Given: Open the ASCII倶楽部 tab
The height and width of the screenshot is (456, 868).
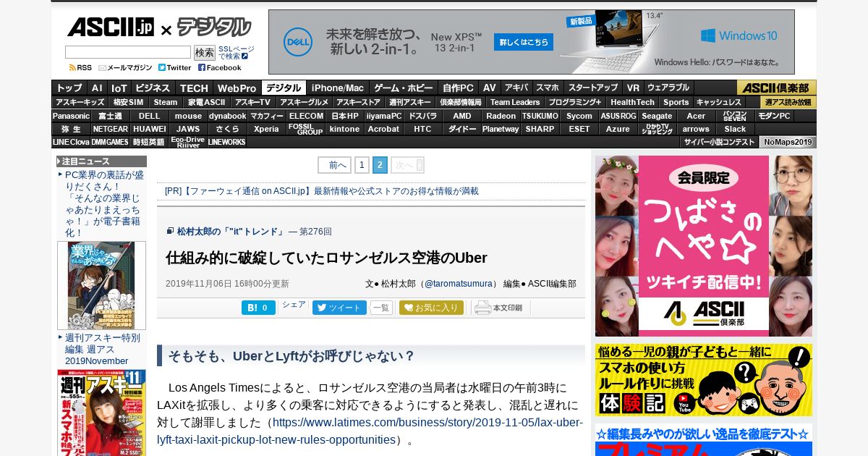Looking at the screenshot, I should [x=777, y=88].
